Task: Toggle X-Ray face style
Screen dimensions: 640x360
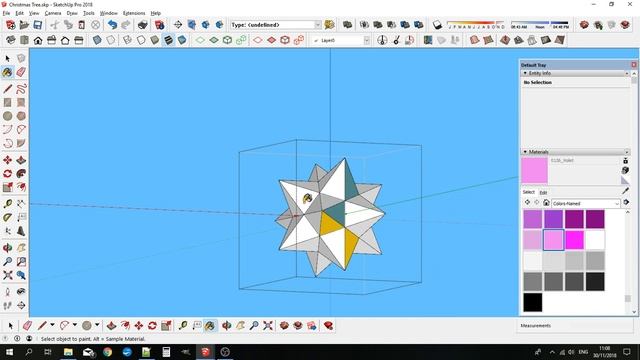Action: point(97,40)
